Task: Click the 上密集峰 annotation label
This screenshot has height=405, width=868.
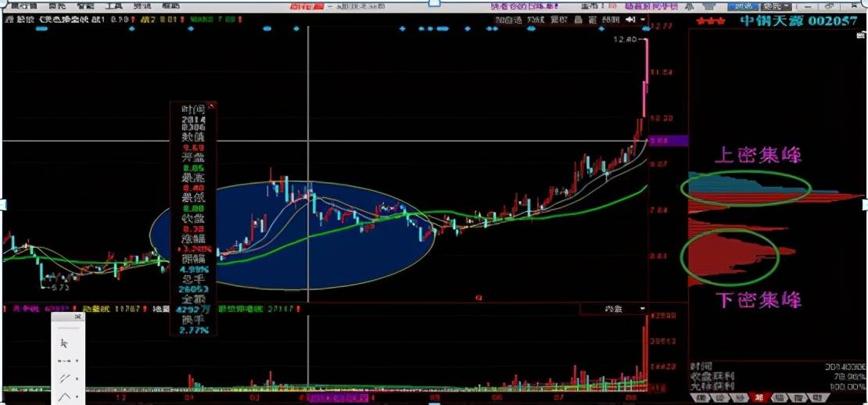Action: (x=759, y=156)
